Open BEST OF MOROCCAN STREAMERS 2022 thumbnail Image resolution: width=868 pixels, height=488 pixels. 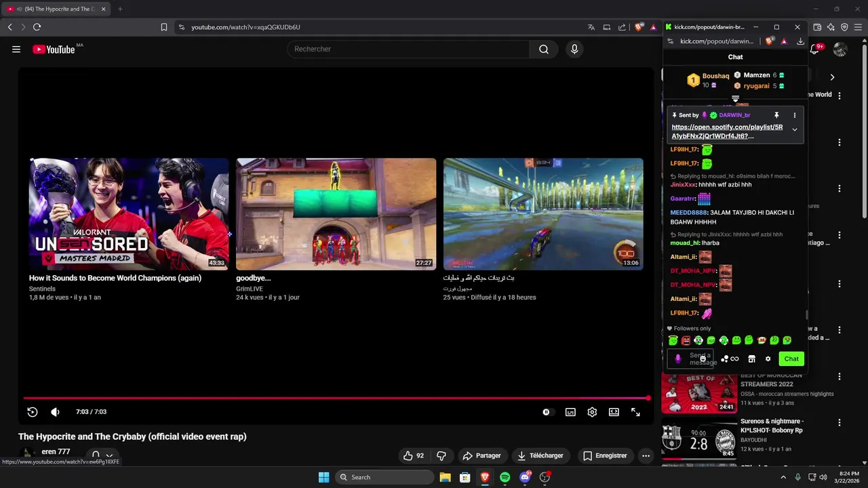(x=699, y=394)
